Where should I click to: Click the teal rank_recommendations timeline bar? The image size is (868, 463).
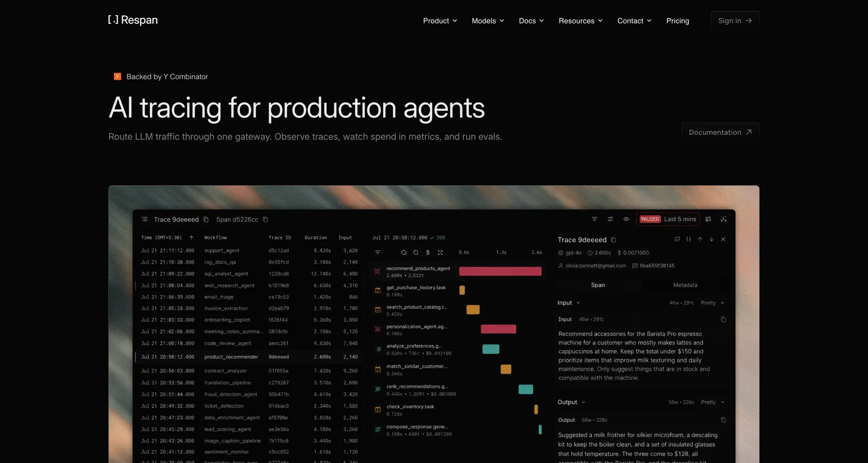[x=526, y=389]
